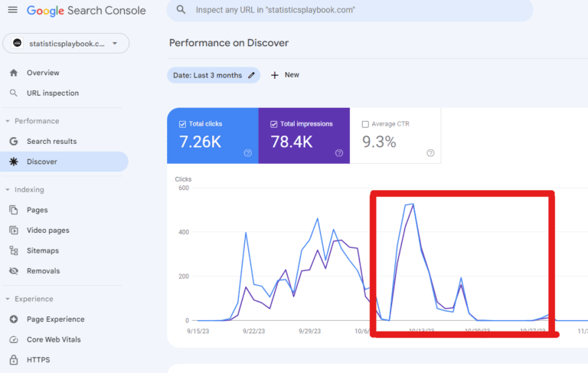Click the 9/15/23 chart axis date
588x373 pixels.
198,331
